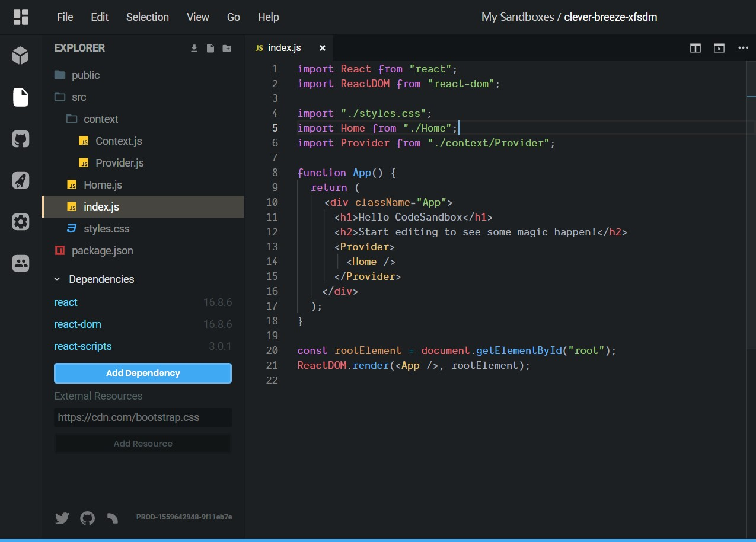Image resolution: width=756 pixels, height=542 pixels.
Task: Expand the public folder
Action: 142,75
